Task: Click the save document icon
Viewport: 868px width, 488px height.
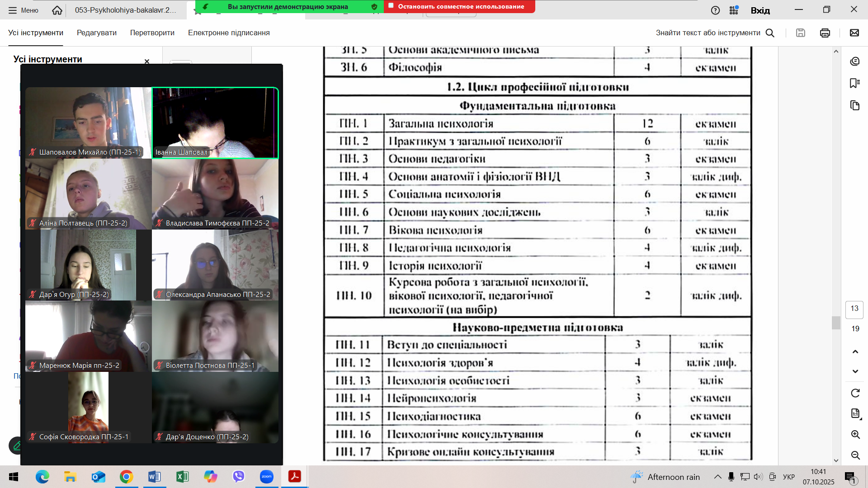Action: click(x=801, y=33)
